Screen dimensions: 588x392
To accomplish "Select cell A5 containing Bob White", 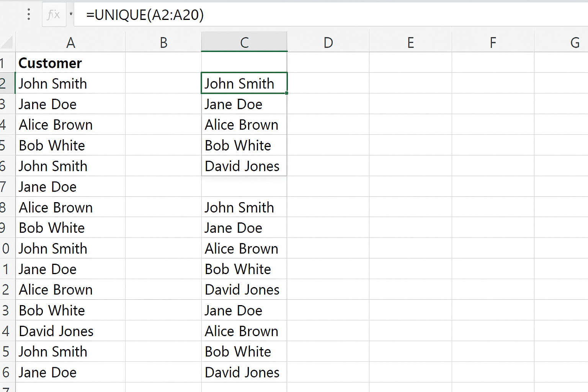I will [x=70, y=145].
